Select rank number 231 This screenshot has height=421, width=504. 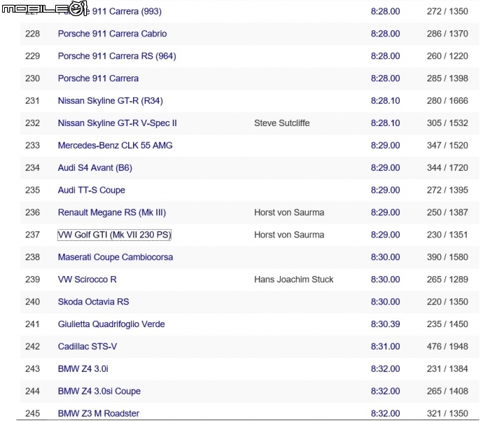(32, 101)
